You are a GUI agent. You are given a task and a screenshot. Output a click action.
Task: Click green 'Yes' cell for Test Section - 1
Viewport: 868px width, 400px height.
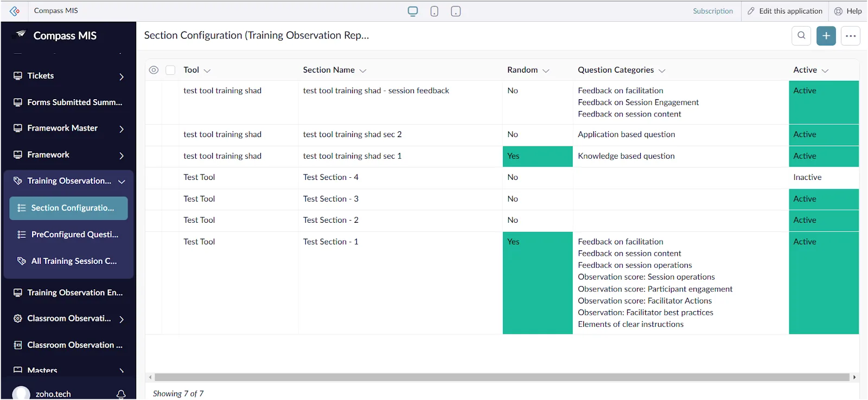point(538,283)
